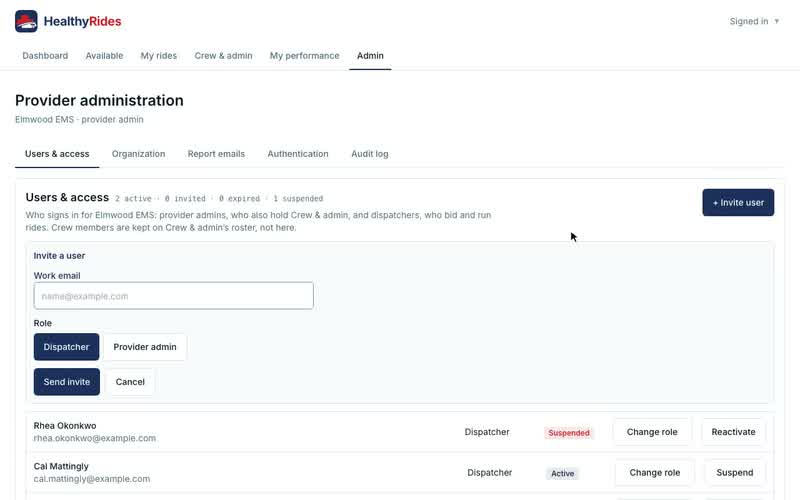Open the Report emails sub-tab
The image size is (800, 500).
(x=216, y=154)
